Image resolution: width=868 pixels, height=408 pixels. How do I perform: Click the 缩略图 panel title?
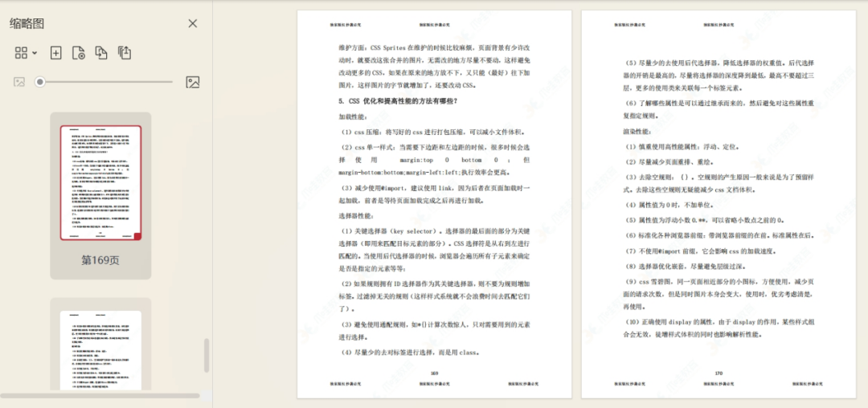27,23
